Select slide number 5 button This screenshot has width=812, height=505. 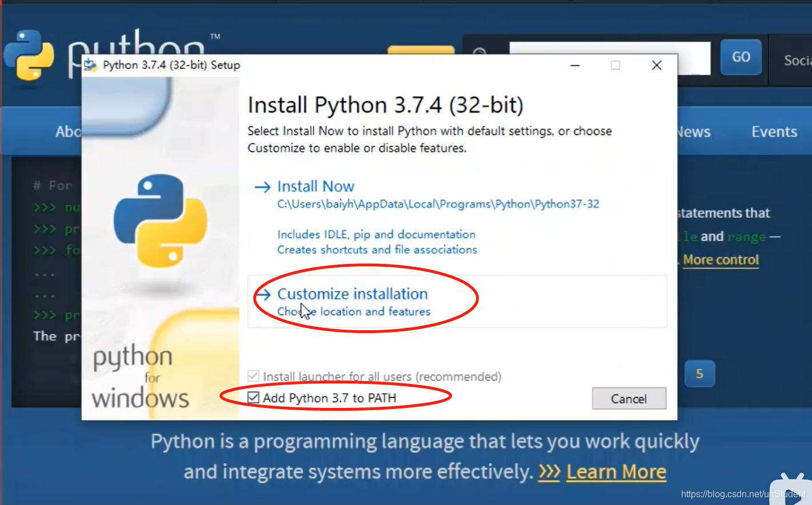point(699,374)
